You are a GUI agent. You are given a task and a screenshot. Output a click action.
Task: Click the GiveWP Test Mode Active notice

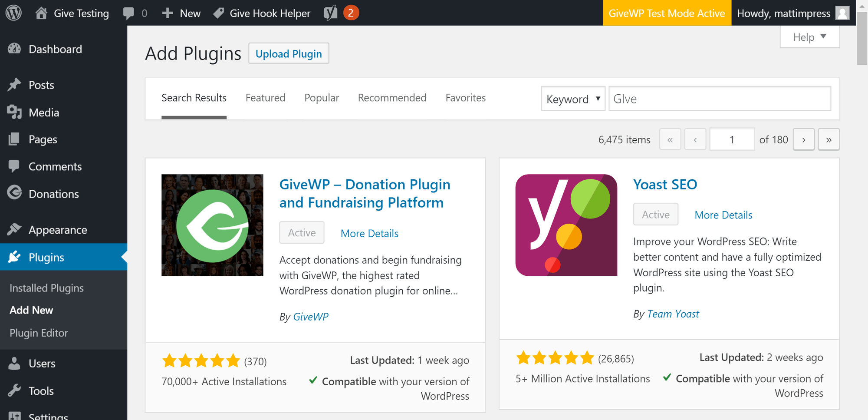pyautogui.click(x=667, y=13)
